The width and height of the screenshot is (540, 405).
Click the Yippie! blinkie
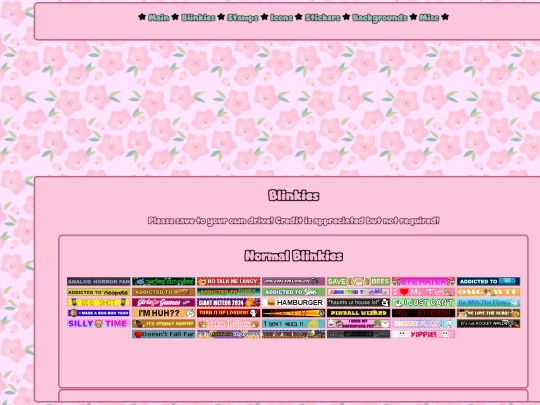[x=423, y=334]
